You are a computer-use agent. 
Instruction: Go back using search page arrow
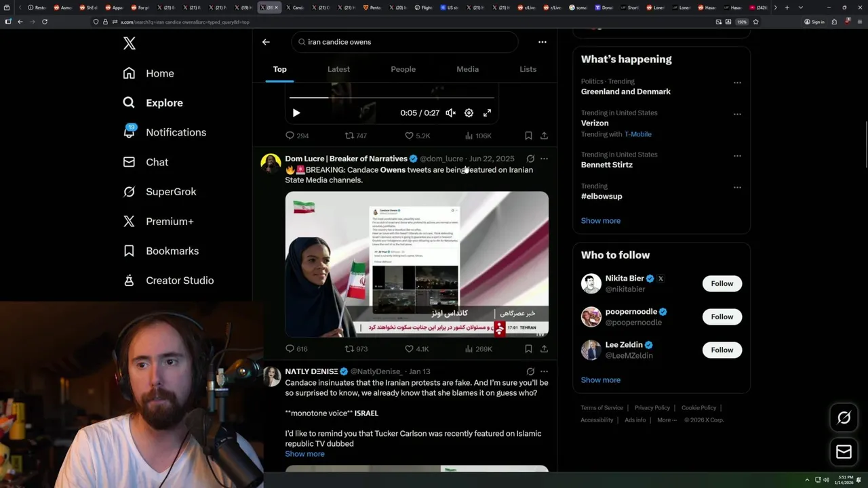(266, 42)
